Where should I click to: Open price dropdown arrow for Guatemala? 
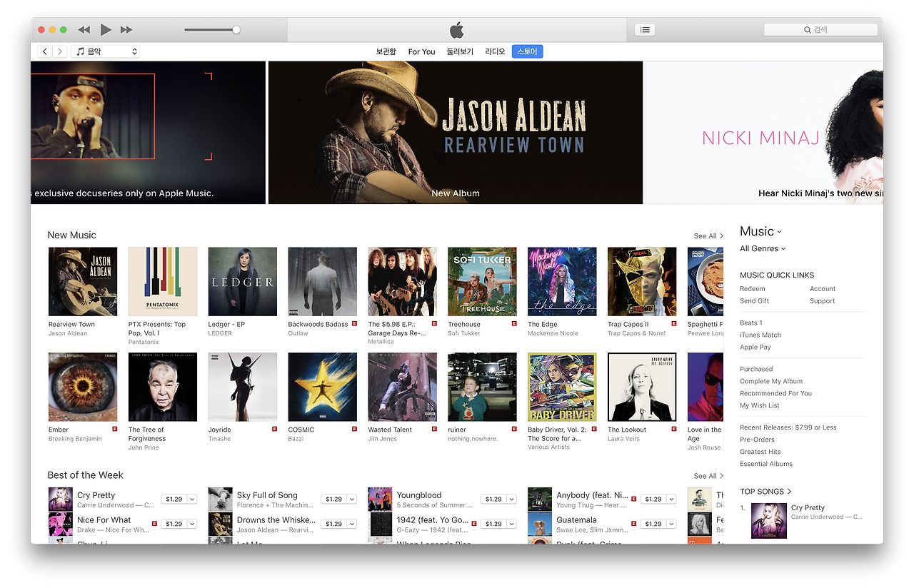[x=671, y=524]
